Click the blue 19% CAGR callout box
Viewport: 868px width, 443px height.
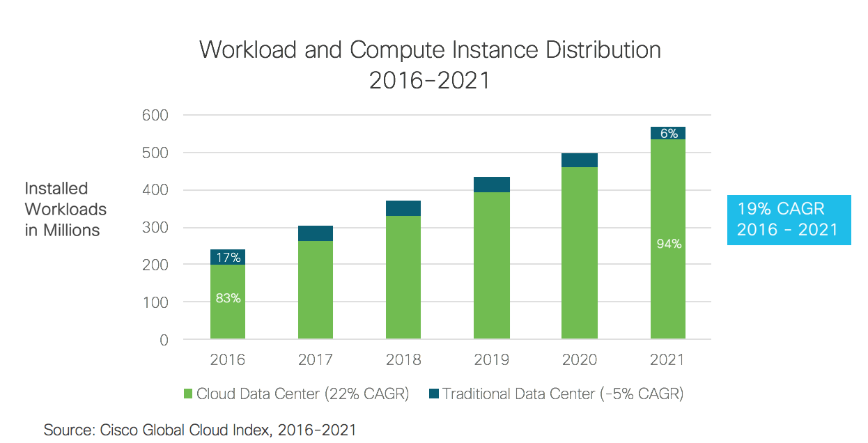tap(789, 220)
